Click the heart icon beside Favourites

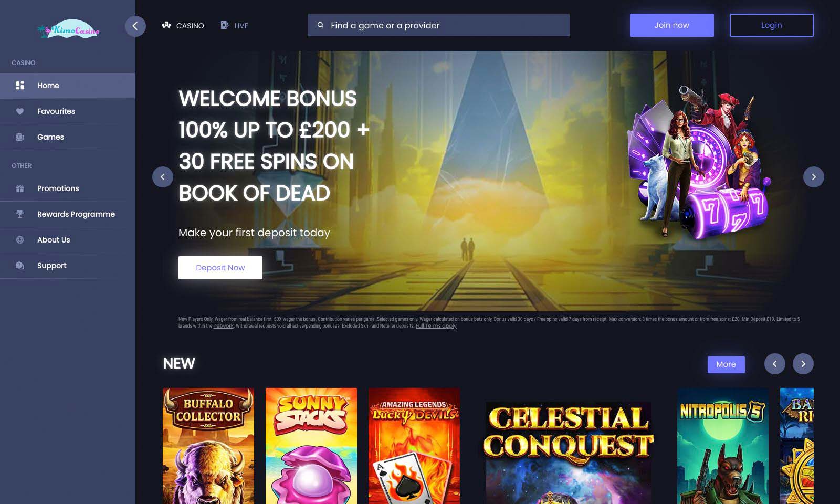pyautogui.click(x=20, y=111)
